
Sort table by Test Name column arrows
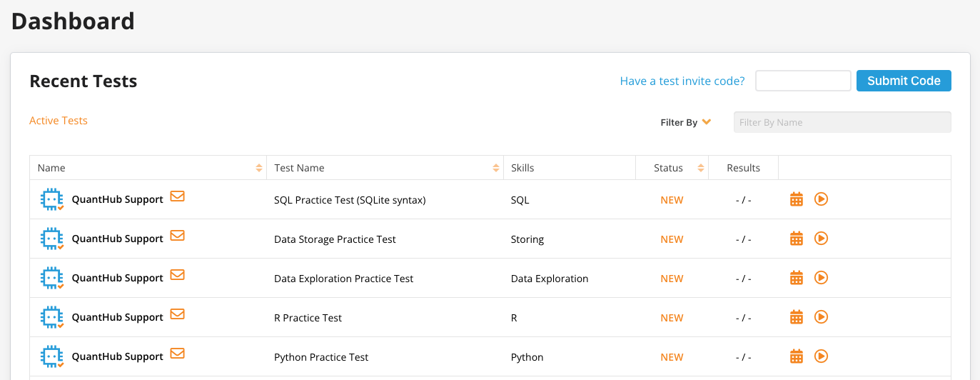pos(495,168)
